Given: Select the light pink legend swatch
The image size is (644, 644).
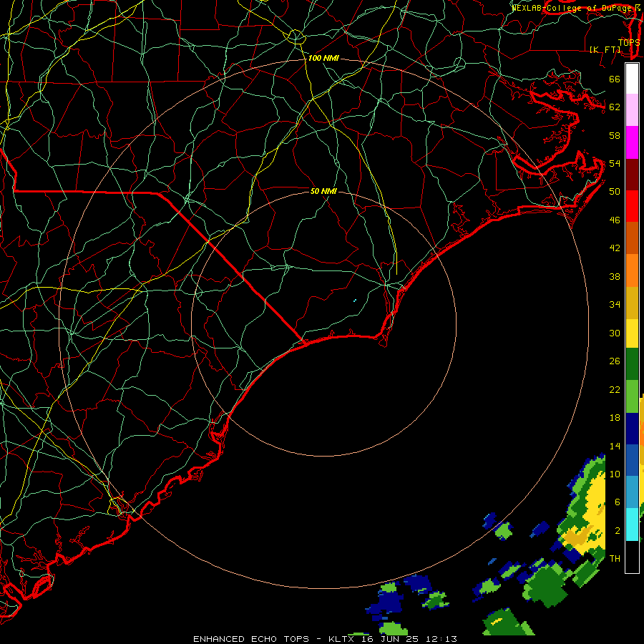Looking at the screenshot, I should point(632,109).
